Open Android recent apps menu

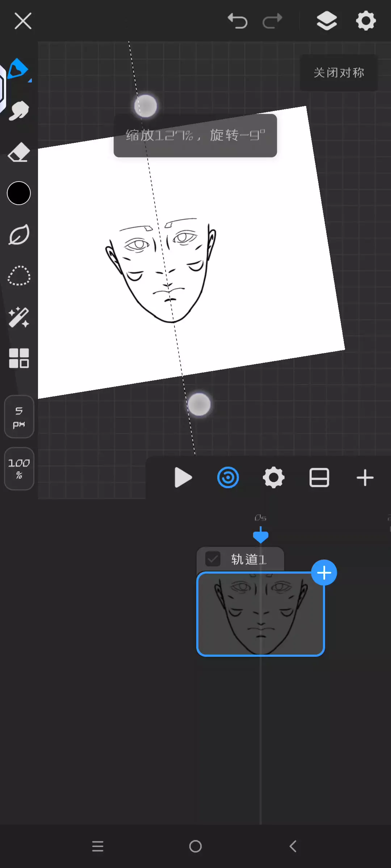[98, 846]
